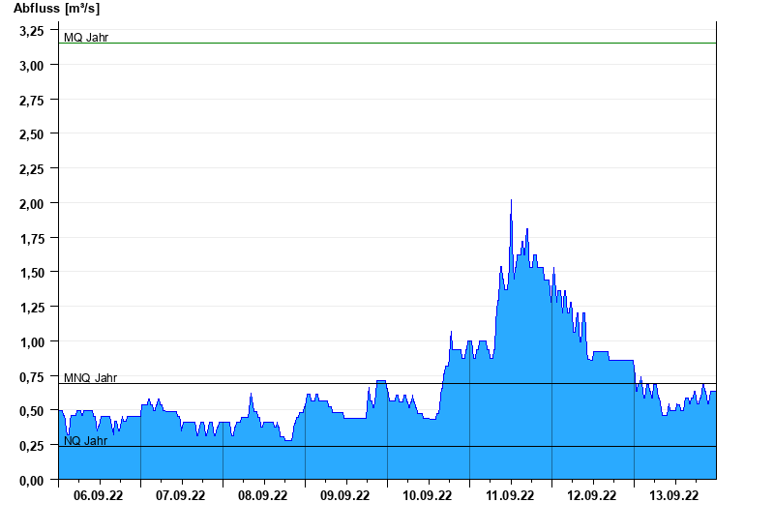Select the NQ Jahr reference line label
The image size is (774, 532).
(x=85, y=440)
